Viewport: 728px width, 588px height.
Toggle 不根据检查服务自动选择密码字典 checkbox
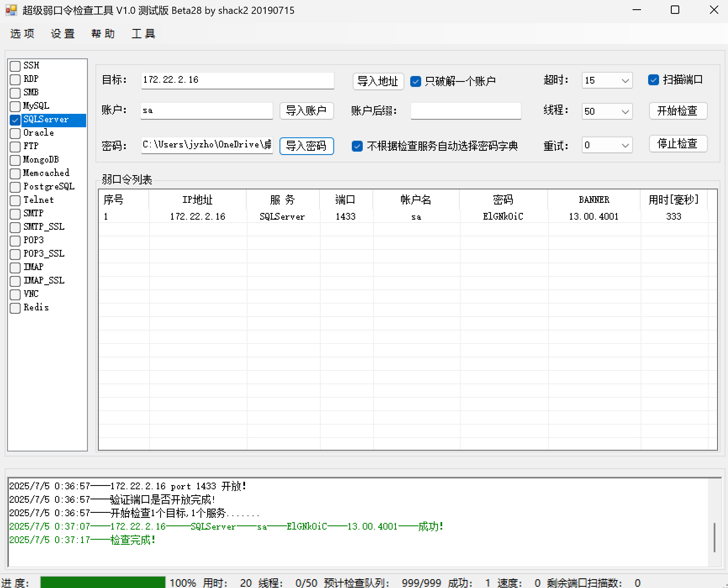[357, 146]
